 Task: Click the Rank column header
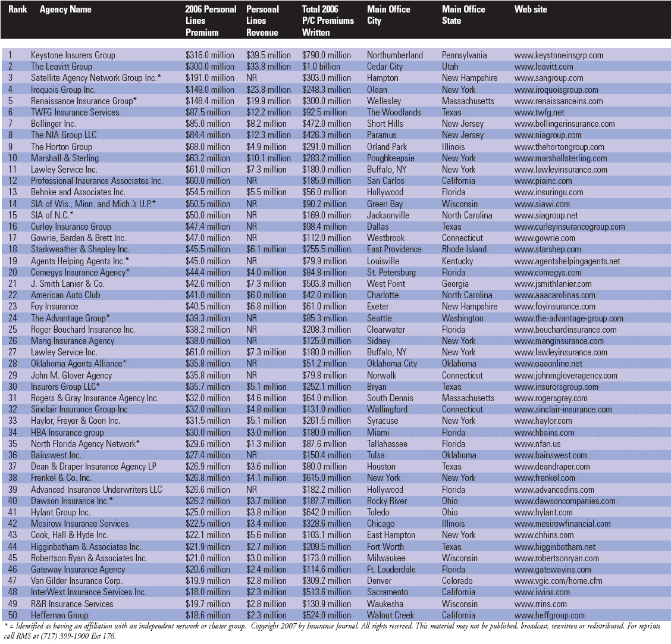pos(18,10)
